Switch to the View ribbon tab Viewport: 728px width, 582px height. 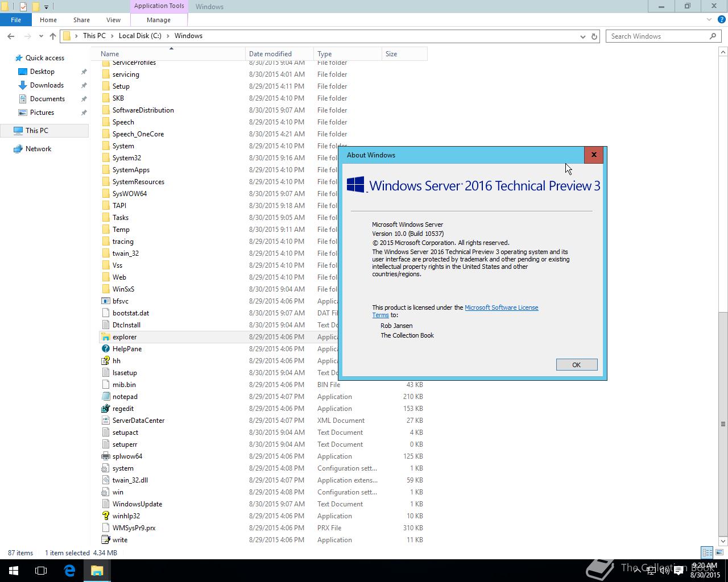(113, 20)
